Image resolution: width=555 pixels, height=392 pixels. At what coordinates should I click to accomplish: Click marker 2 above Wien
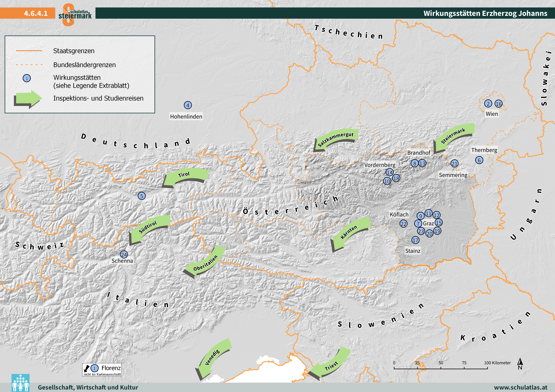(488, 104)
